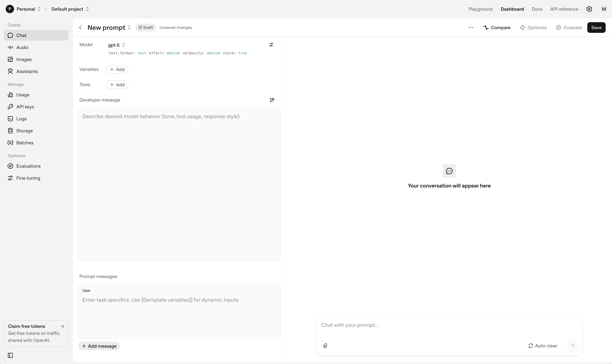Click into the Developer message text area

click(x=179, y=184)
